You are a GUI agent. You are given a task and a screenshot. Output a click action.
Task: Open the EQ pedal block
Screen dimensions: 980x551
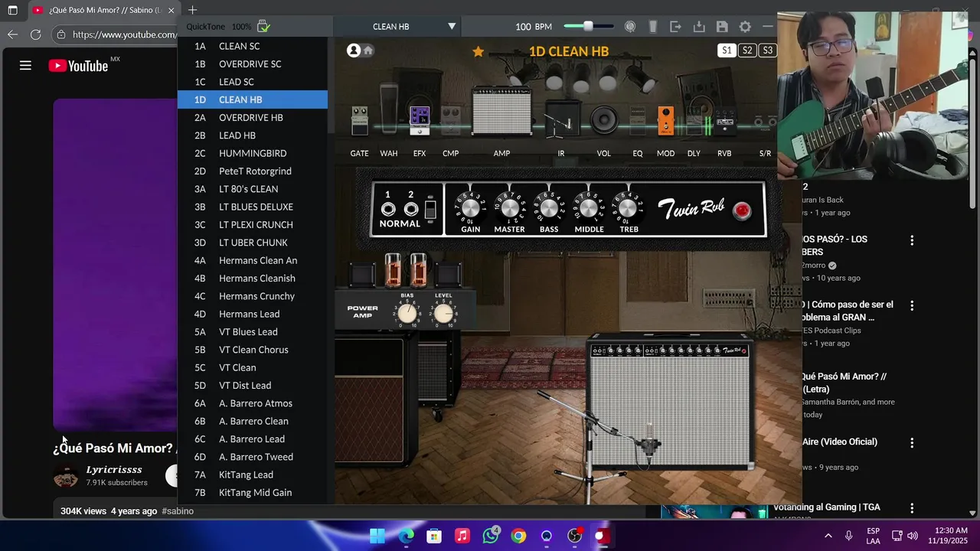click(x=638, y=121)
